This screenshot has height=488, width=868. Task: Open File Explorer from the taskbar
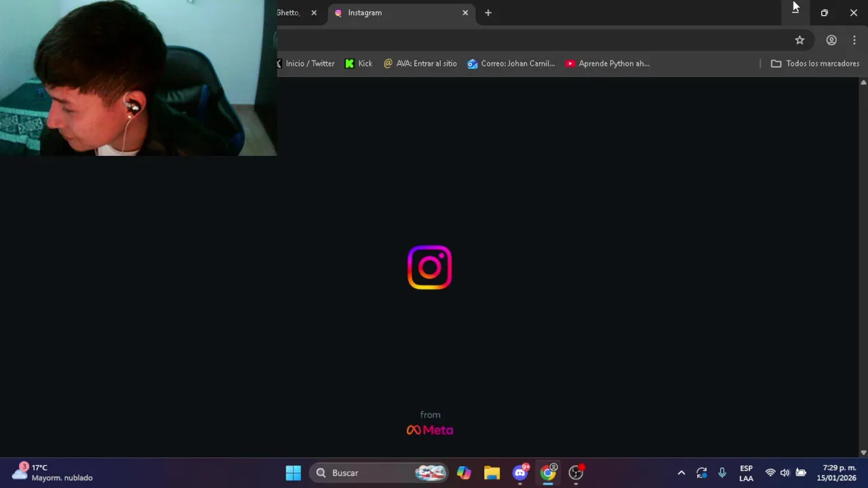[492, 473]
